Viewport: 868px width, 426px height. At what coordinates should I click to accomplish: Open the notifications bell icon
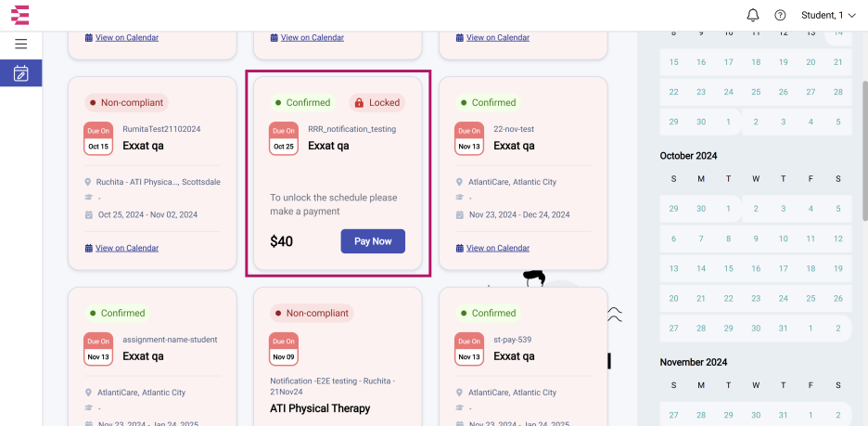752,15
